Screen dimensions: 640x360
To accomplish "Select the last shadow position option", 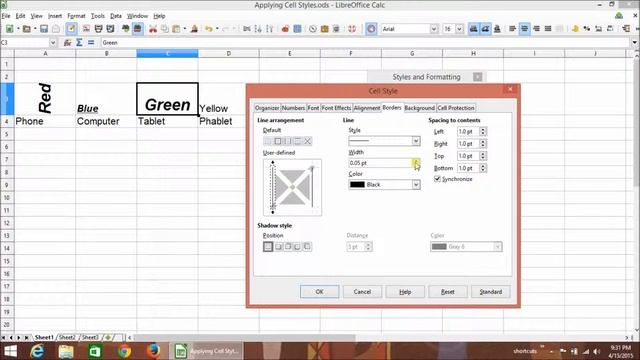I will [x=307, y=247].
